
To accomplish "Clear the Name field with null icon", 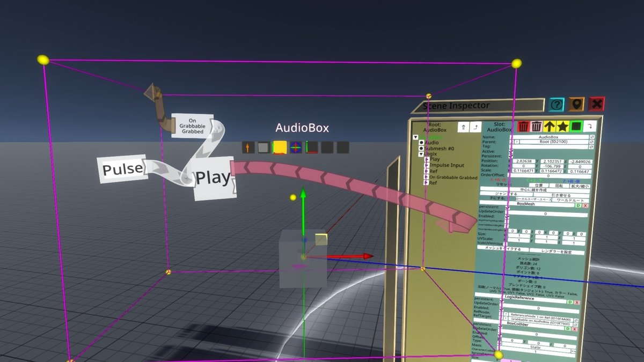I will pos(592,137).
